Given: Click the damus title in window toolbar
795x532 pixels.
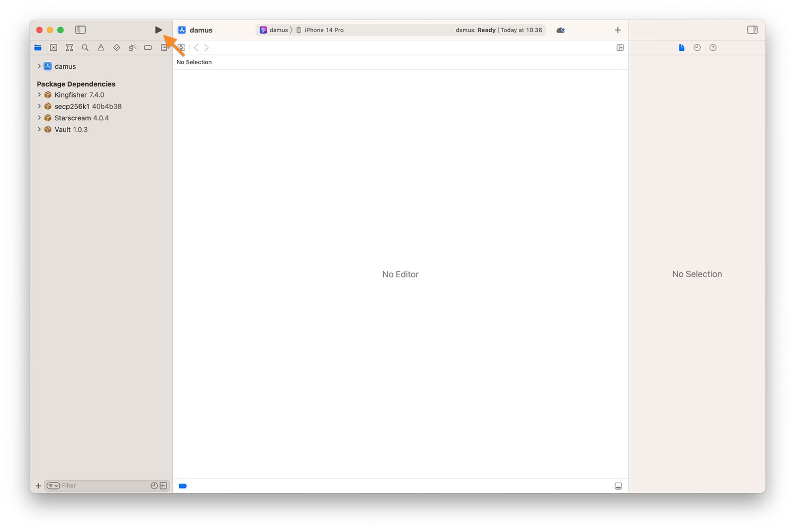Looking at the screenshot, I should coord(201,30).
